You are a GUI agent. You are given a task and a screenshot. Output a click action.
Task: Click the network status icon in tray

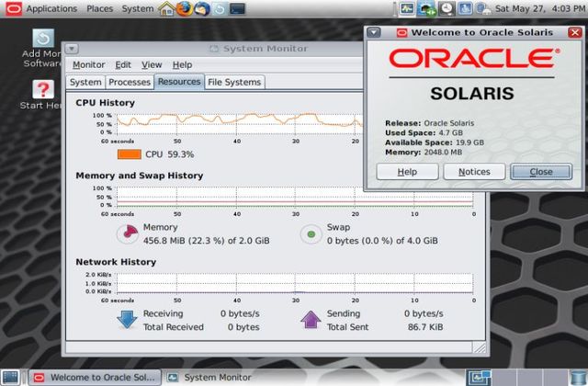(426, 8)
